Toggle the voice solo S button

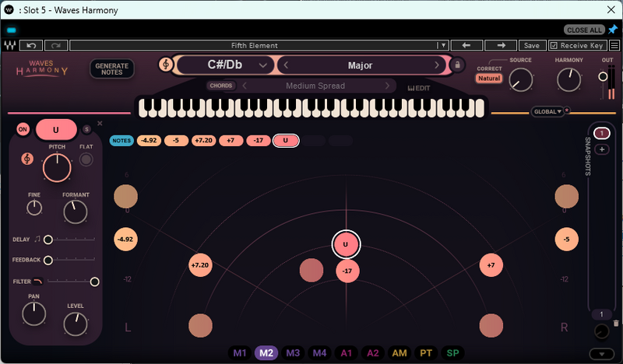[x=86, y=129]
